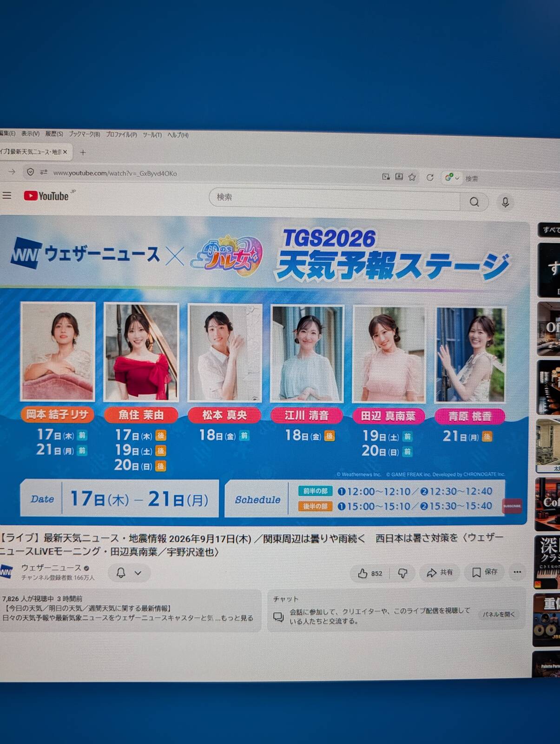This screenshot has width=560, height=744.
Task: Click the YouTube 検索 search field
Action: (335, 198)
